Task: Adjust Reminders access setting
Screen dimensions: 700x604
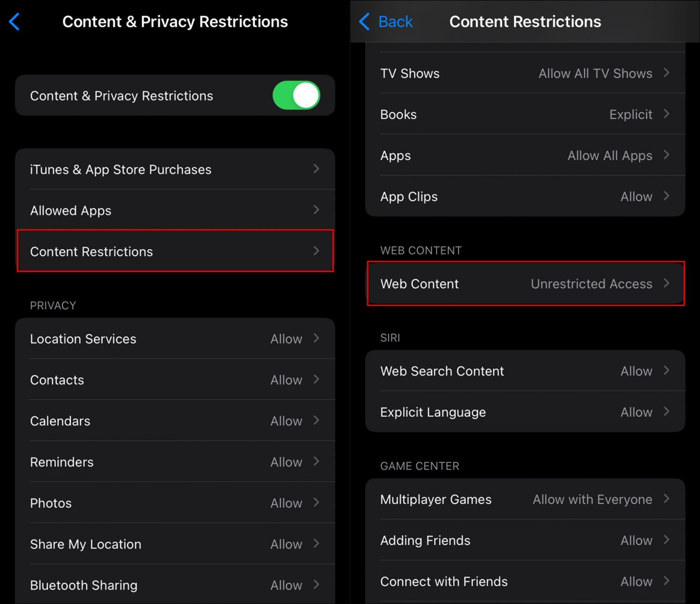Action: click(175, 461)
